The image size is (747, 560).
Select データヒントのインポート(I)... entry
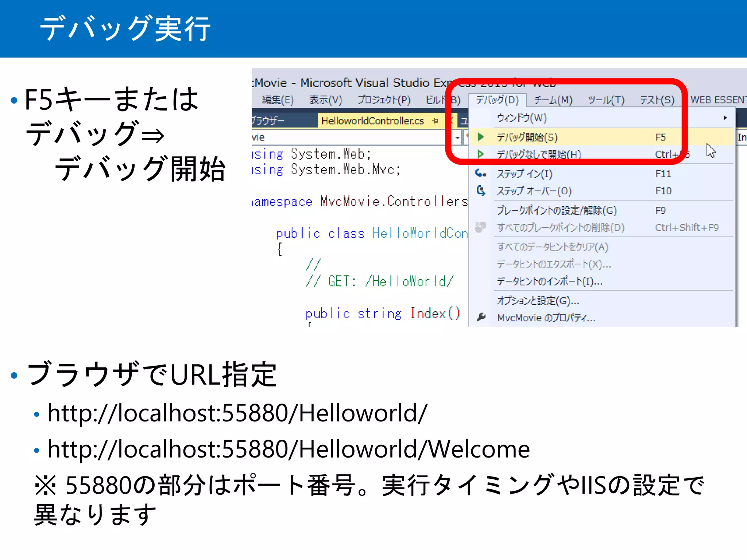[x=602, y=281]
